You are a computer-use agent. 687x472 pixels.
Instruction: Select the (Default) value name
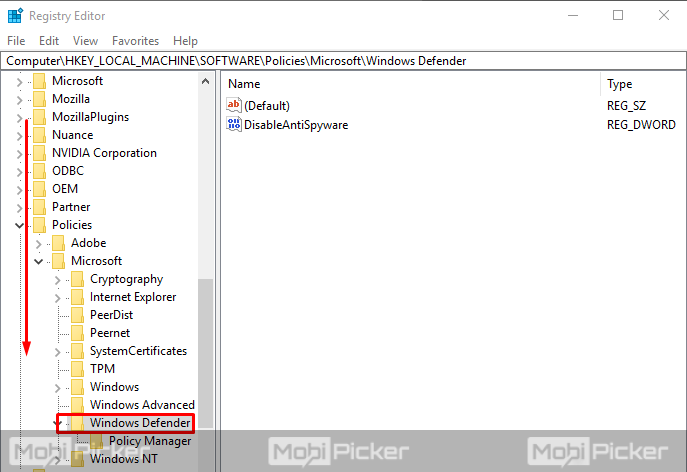(x=267, y=106)
